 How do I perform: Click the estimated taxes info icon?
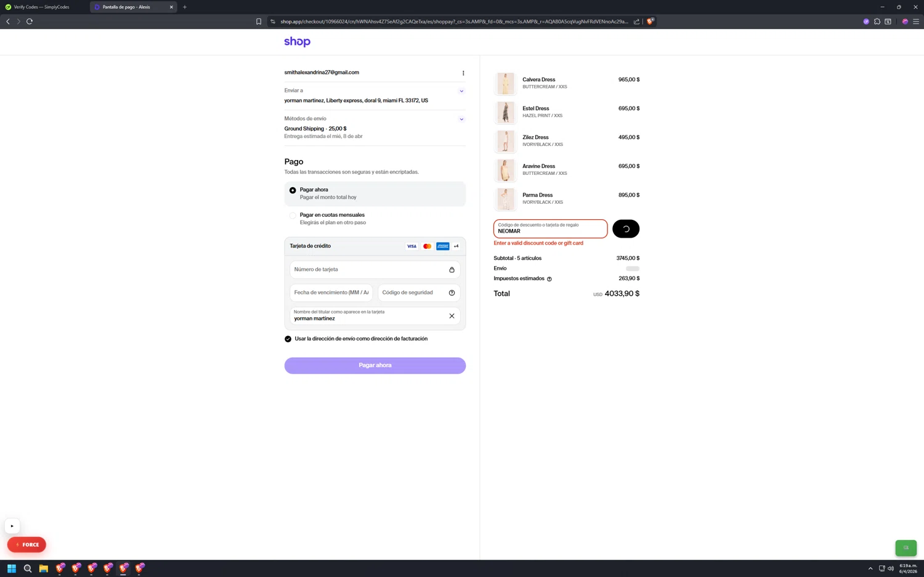click(x=549, y=279)
